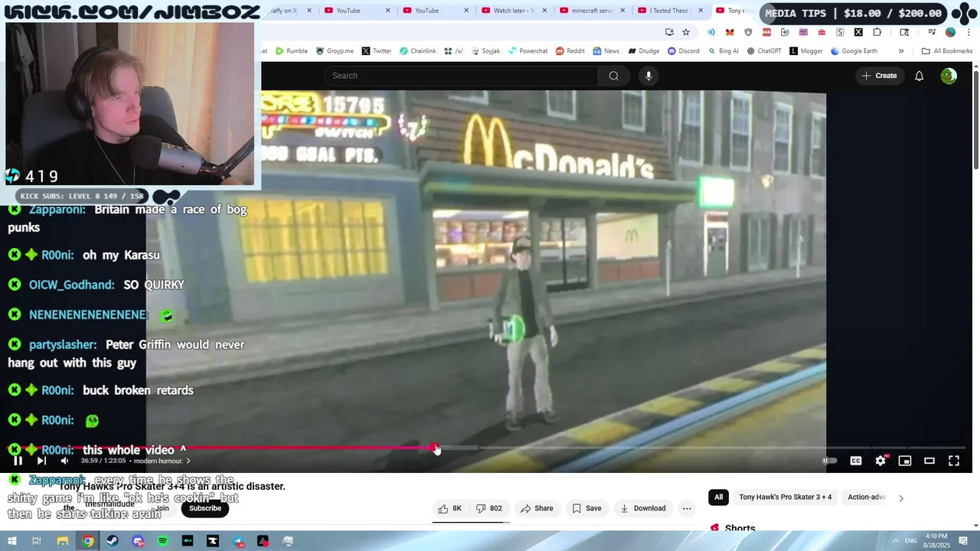Viewport: 980px width, 551px height.
Task: Open the Mogger bookmark
Action: pos(805,51)
